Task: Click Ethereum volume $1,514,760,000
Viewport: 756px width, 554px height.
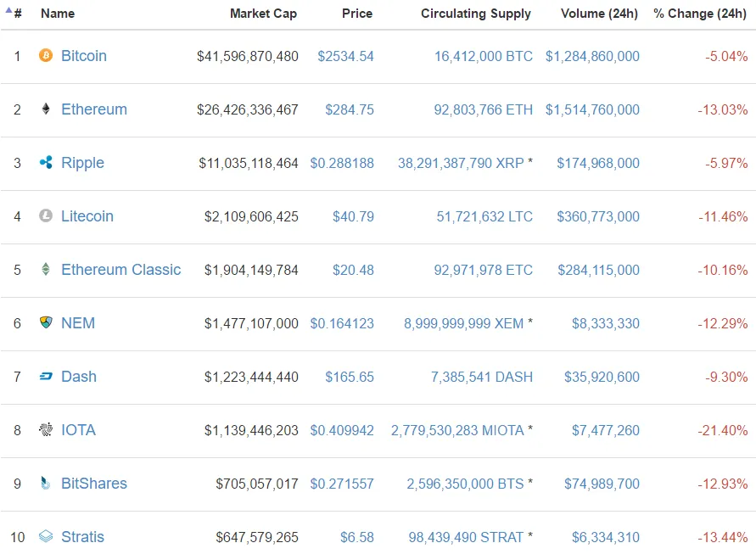Action: [x=592, y=110]
